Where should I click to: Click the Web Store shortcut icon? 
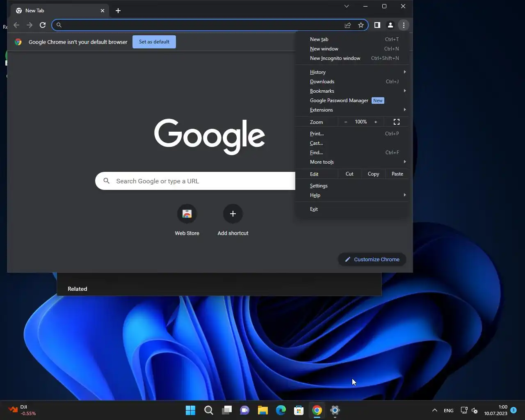187,214
